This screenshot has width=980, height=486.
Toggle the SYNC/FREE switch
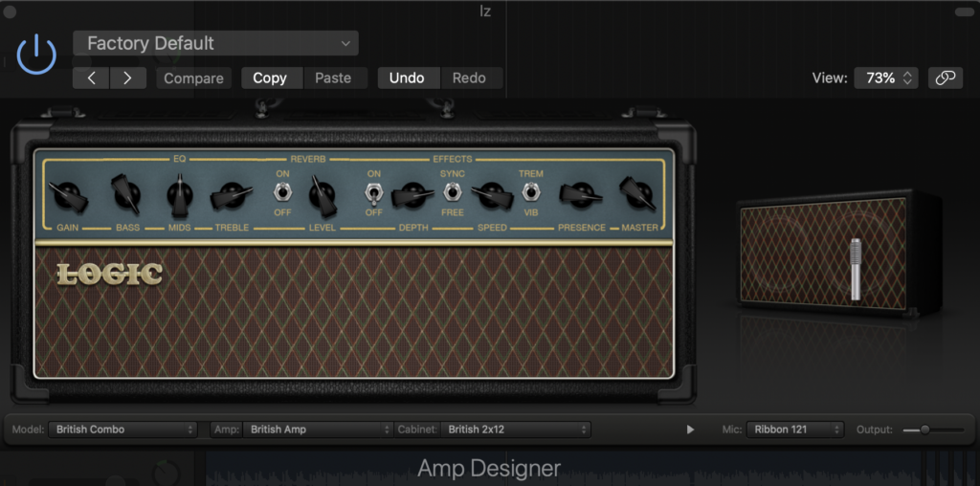pyautogui.click(x=452, y=192)
